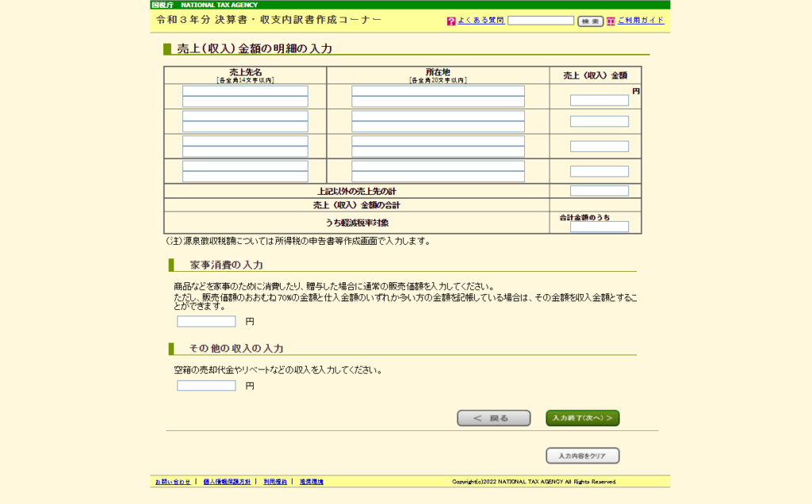
Task: Click the その他の収入の入力 section heading
Action: tap(236, 348)
